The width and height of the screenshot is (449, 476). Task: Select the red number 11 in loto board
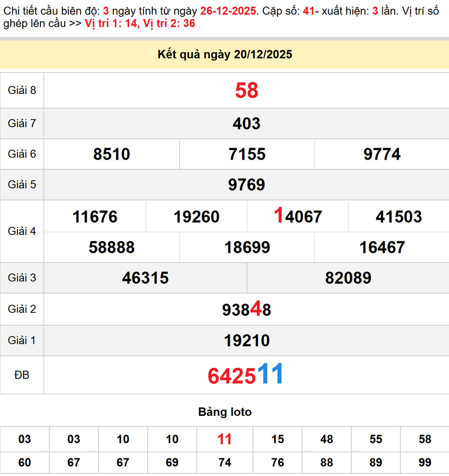click(x=224, y=440)
